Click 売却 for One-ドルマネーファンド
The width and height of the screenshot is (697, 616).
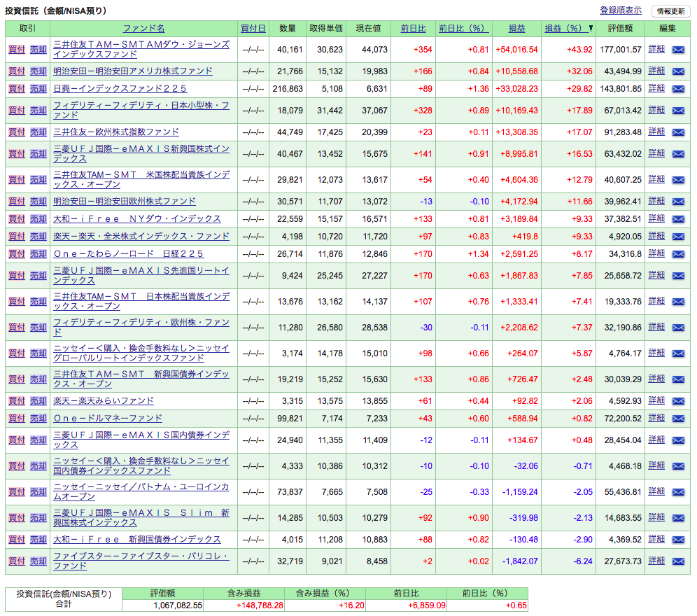38,419
